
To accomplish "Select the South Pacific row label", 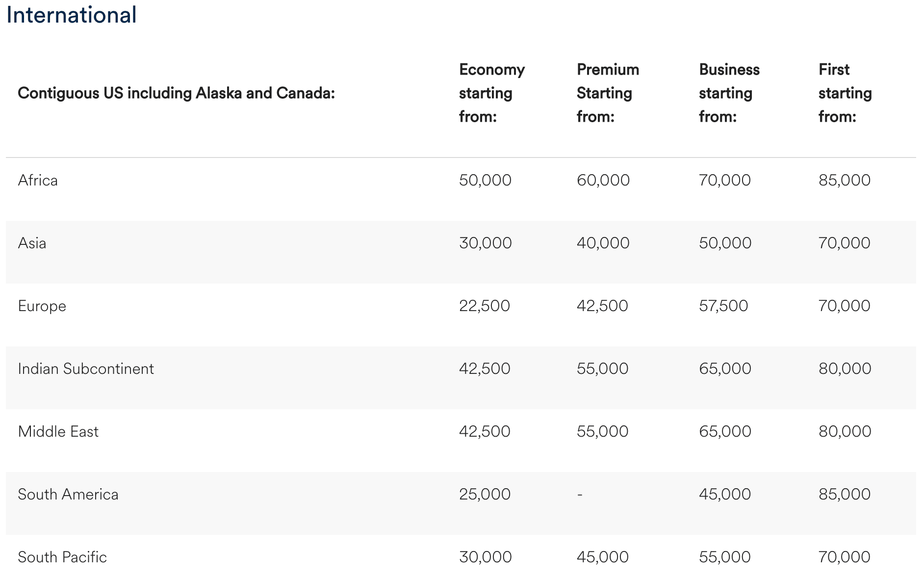I will (x=62, y=557).
